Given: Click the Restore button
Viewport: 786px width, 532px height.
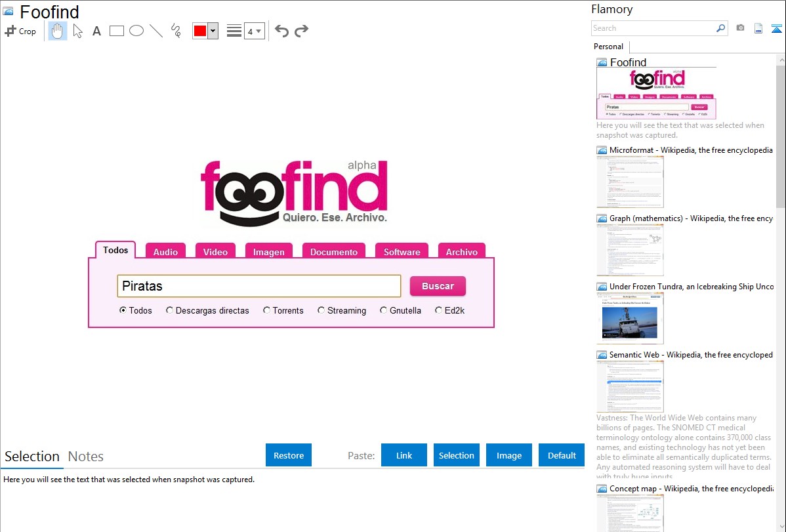Looking at the screenshot, I should click(x=289, y=455).
